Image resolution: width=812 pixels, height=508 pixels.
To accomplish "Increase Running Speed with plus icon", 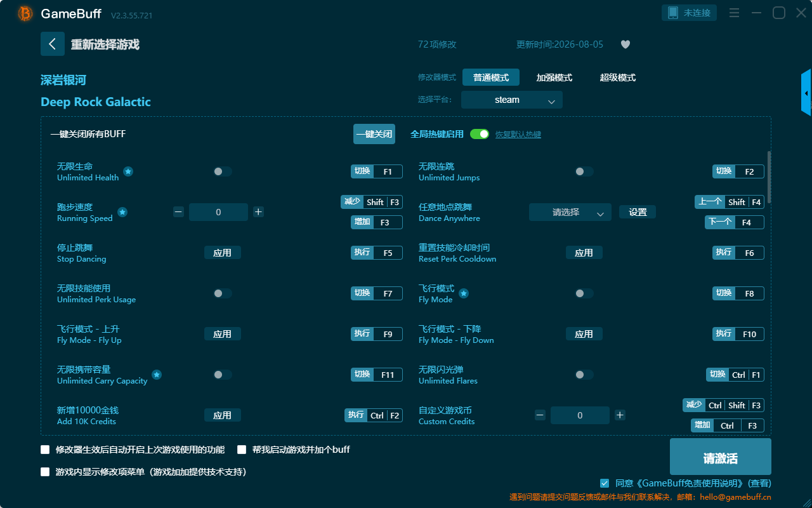I will (x=258, y=212).
